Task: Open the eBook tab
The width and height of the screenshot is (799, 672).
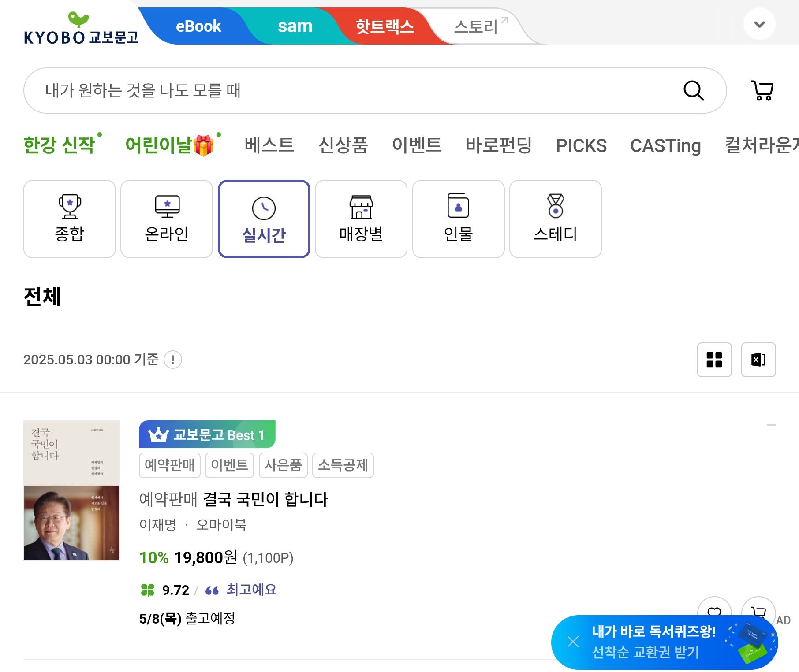Action: click(x=198, y=26)
